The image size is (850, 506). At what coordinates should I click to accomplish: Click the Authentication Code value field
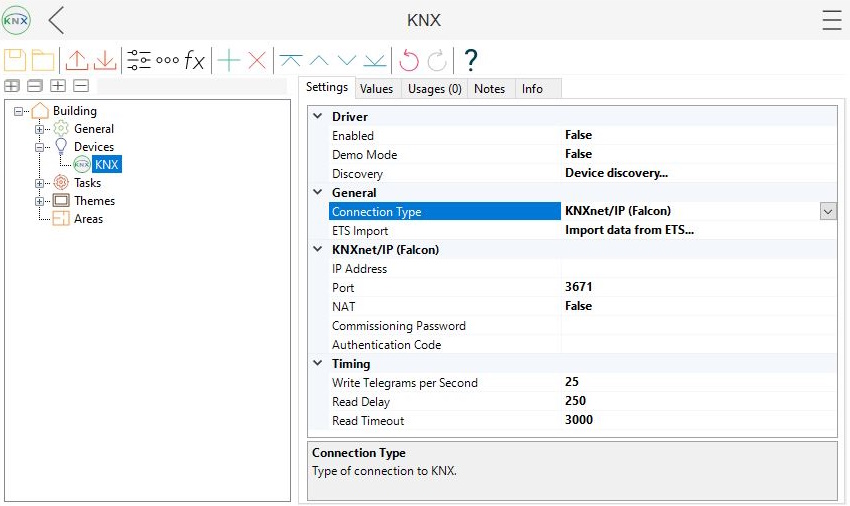[699, 344]
